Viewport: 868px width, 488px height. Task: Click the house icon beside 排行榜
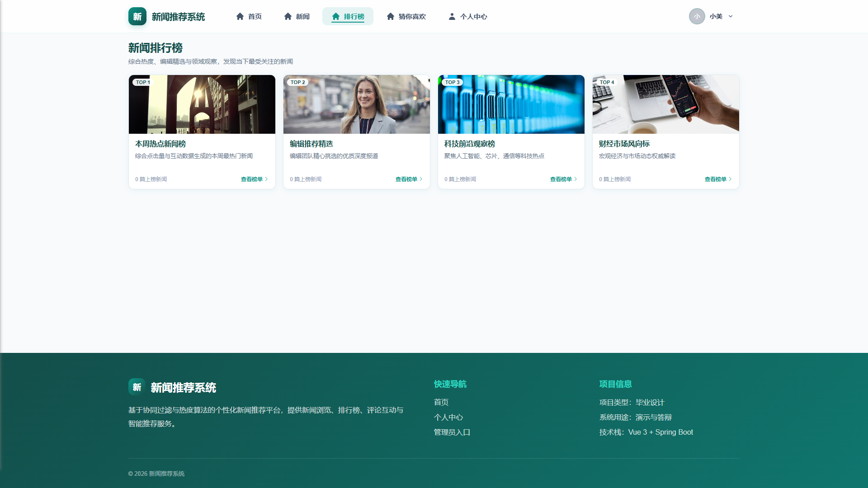336,16
